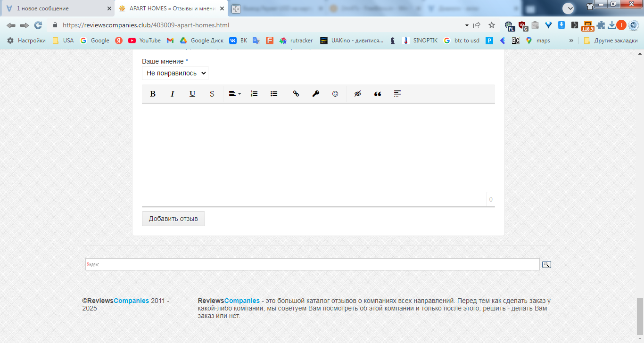
Task: Open the YouTube bookmark
Action: tap(145, 41)
